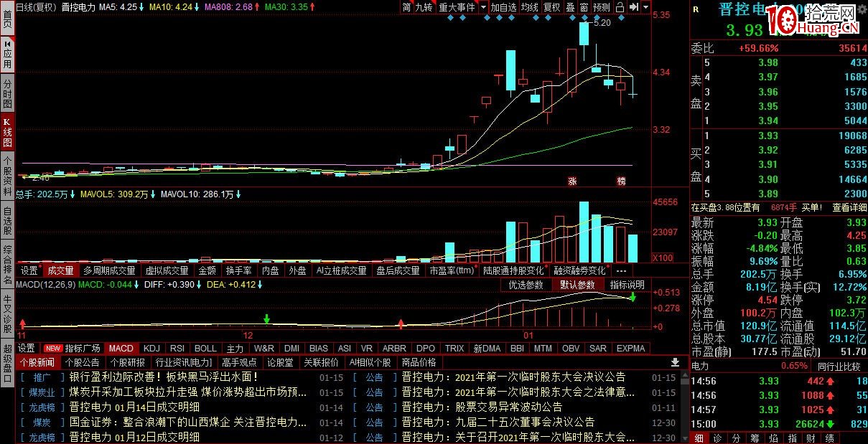Select the 财 finance tab at bottom right
This screenshot has height=444, width=868.
[811, 438]
